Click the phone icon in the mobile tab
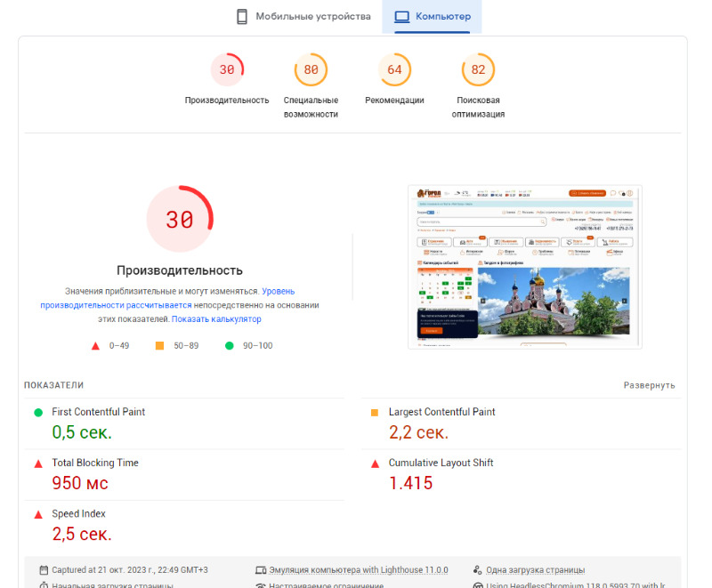 point(241,17)
